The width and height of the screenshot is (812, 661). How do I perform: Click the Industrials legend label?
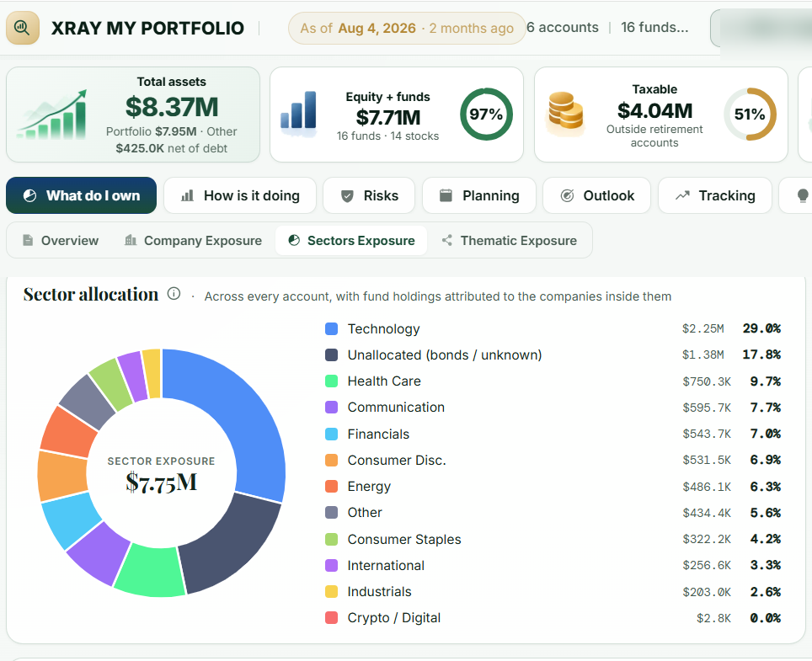379,591
